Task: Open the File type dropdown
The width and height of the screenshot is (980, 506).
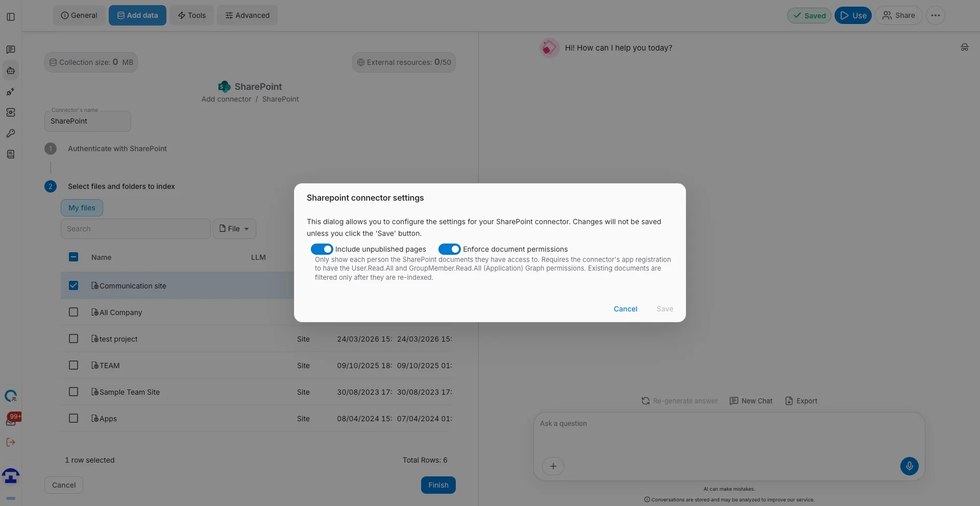Action: click(234, 229)
